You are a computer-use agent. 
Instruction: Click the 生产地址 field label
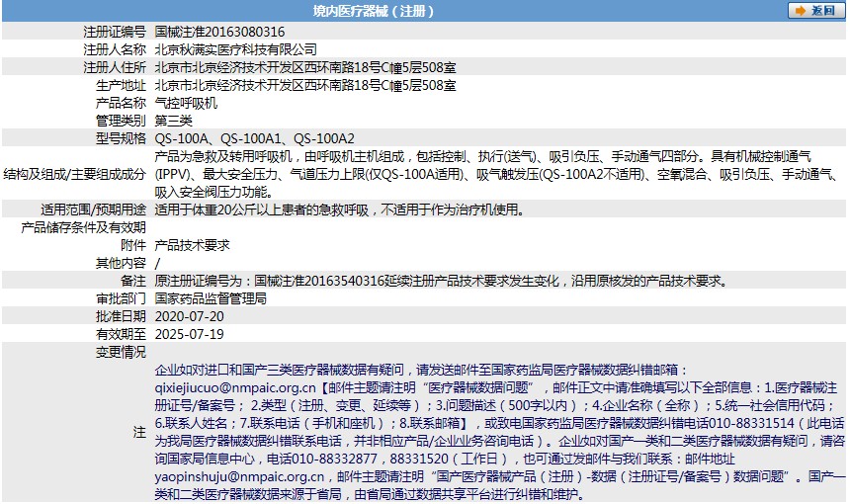coord(121,86)
